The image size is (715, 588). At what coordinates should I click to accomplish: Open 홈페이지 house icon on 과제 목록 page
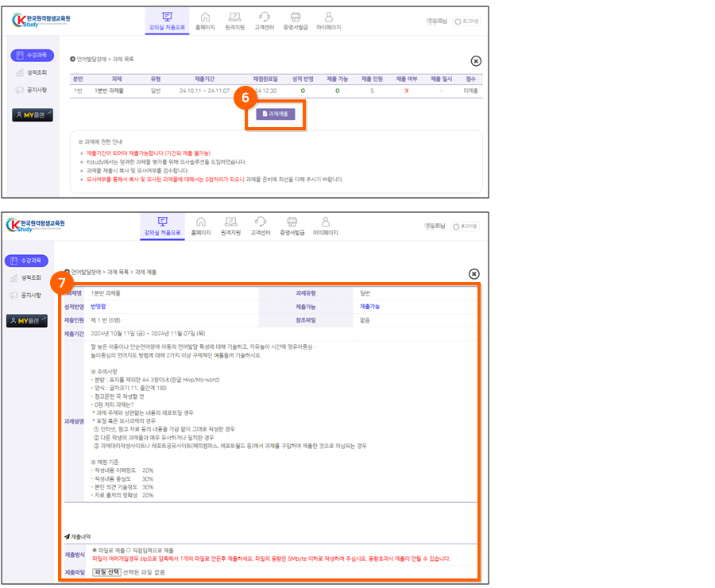pyautogui.click(x=206, y=21)
